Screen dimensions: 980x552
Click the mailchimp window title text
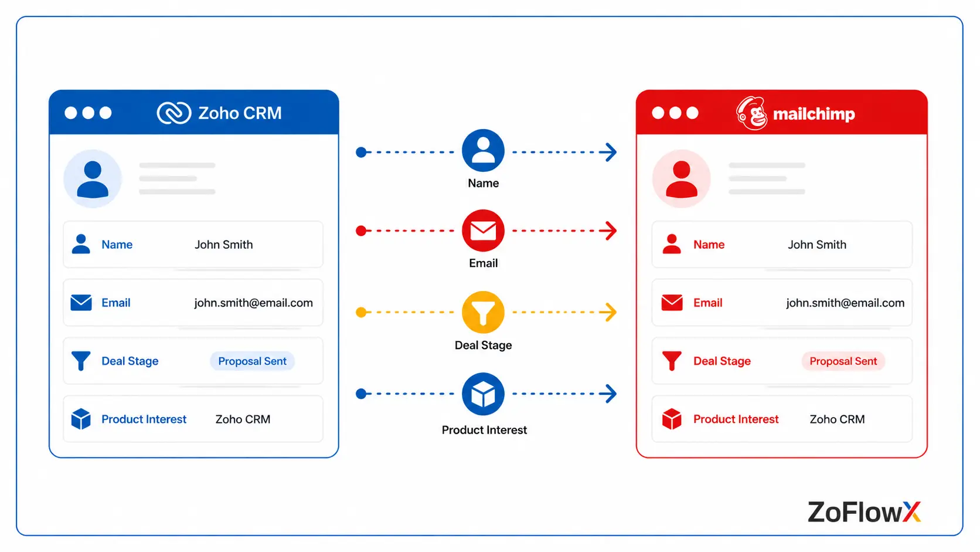coord(814,114)
